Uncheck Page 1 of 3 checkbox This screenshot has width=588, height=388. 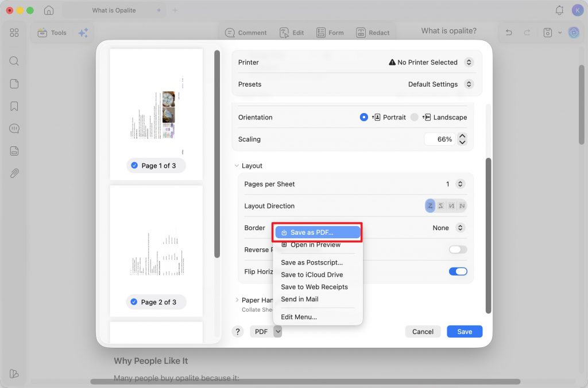pos(134,165)
